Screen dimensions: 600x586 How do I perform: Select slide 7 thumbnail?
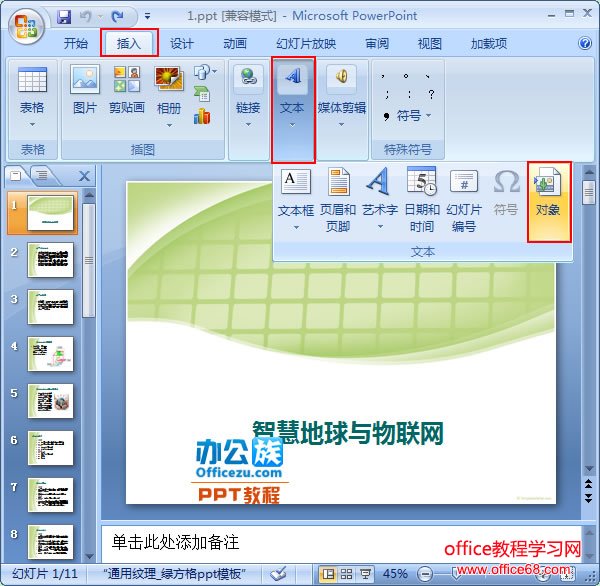(51, 495)
